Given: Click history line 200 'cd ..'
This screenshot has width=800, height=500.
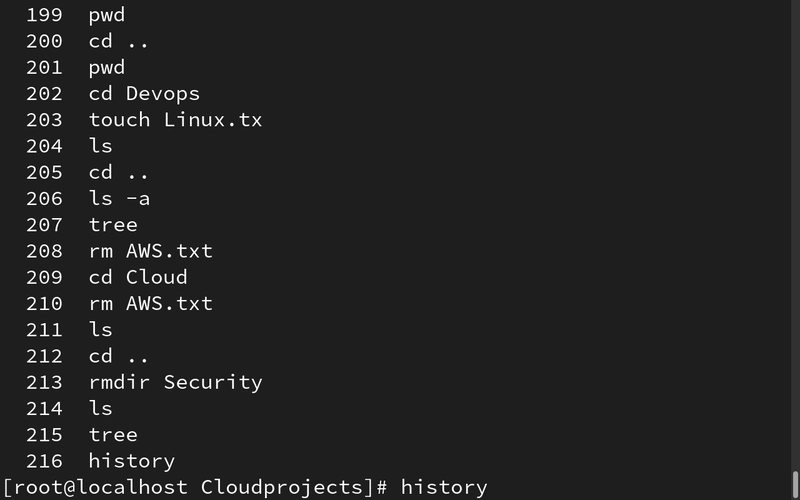Looking at the screenshot, I should [x=87, y=41].
